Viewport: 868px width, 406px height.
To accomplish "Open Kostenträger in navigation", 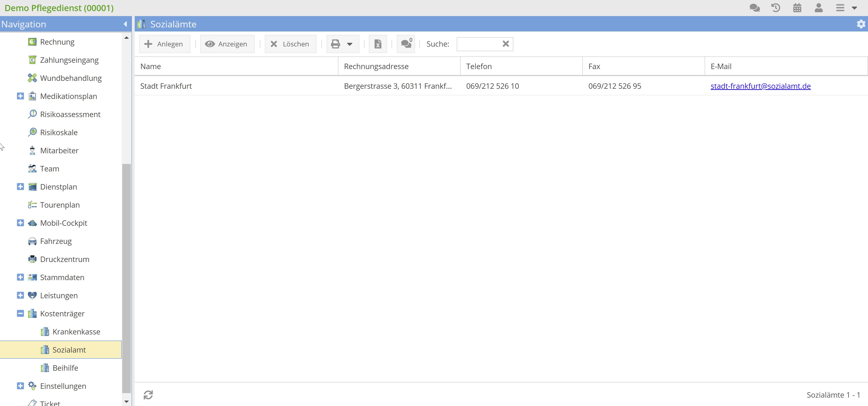I will pos(62,314).
